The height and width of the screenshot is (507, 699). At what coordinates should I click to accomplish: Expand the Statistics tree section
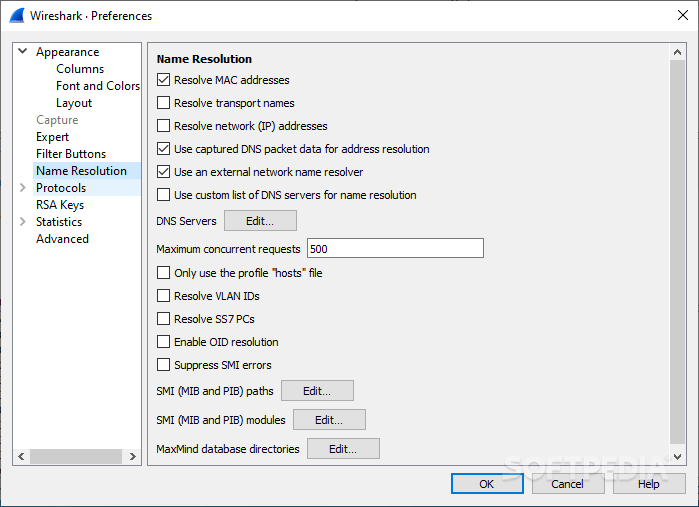click(23, 222)
